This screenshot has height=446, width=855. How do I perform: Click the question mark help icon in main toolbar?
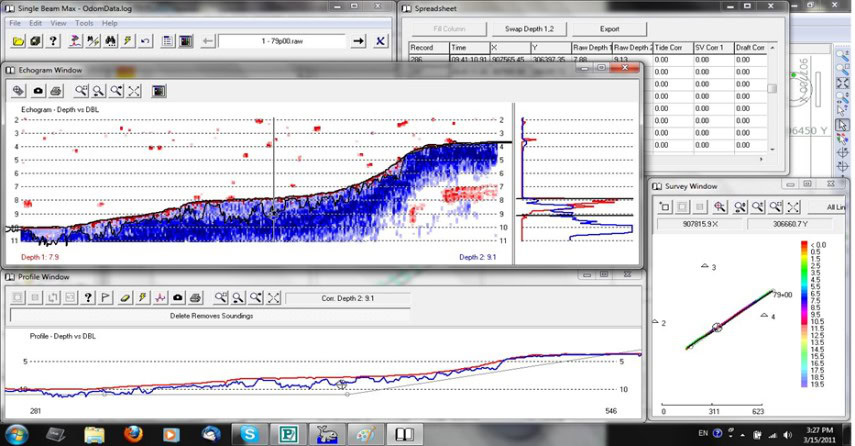tap(53, 41)
